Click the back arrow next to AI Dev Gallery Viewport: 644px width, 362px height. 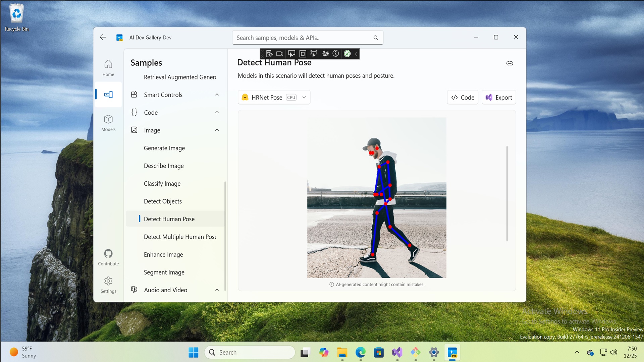coord(103,37)
